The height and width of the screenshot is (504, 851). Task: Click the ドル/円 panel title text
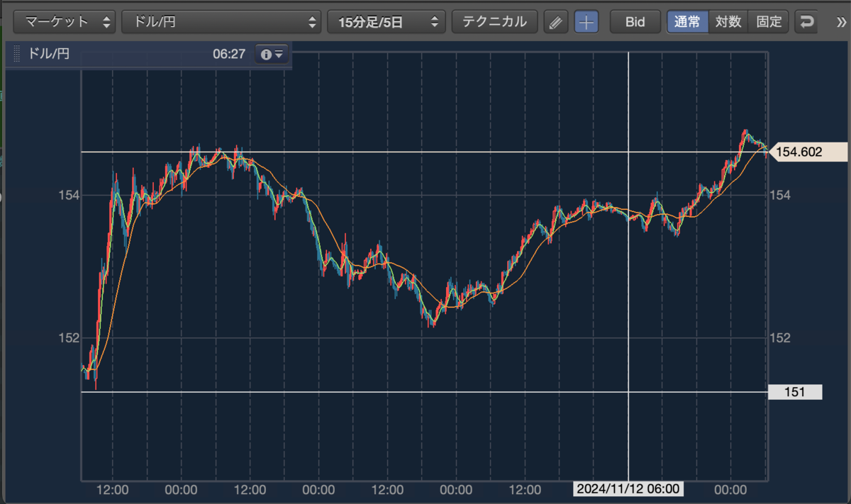pos(48,54)
